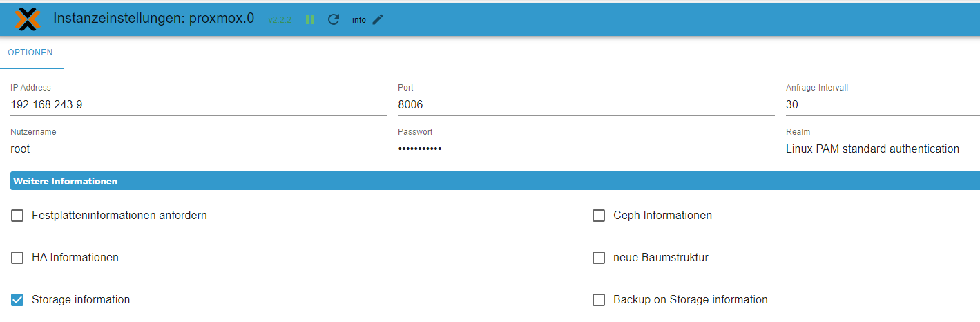This screenshot has height=322, width=980.
Task: Pause the proxmox.0 instance
Action: (310, 19)
